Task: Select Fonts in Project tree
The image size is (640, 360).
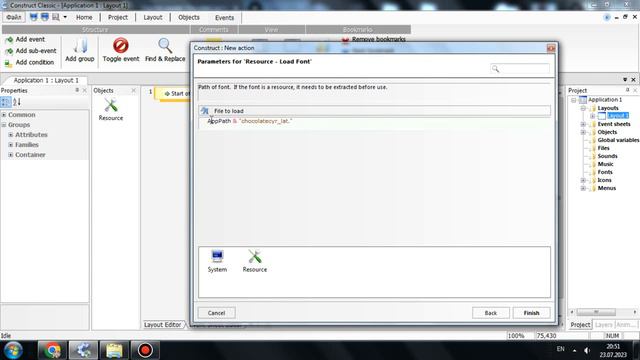Action: click(x=605, y=172)
